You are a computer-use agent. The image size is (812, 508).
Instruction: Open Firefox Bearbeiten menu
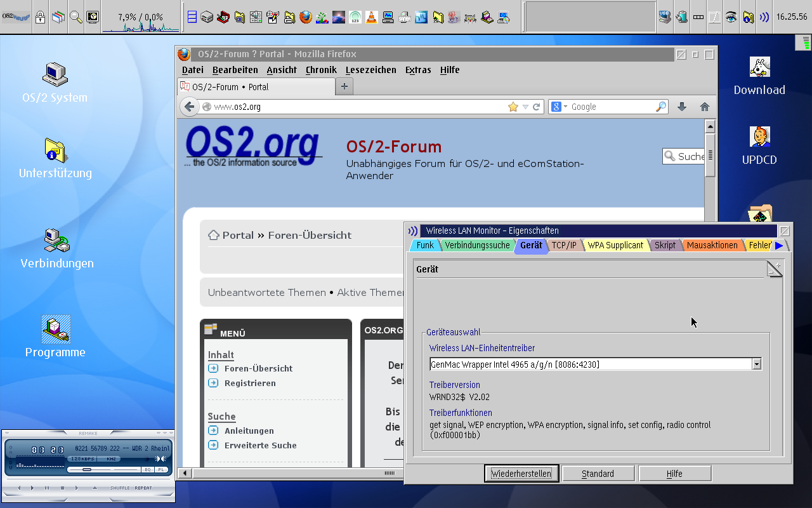(235, 70)
